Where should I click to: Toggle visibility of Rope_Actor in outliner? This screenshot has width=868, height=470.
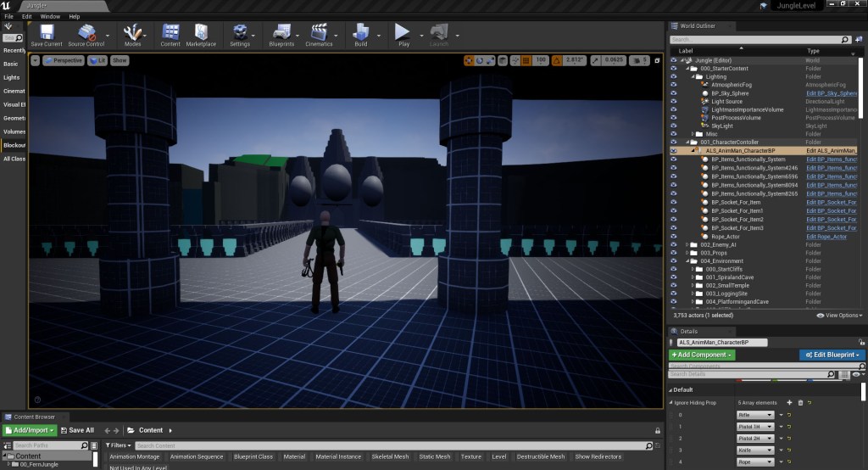pyautogui.click(x=674, y=237)
